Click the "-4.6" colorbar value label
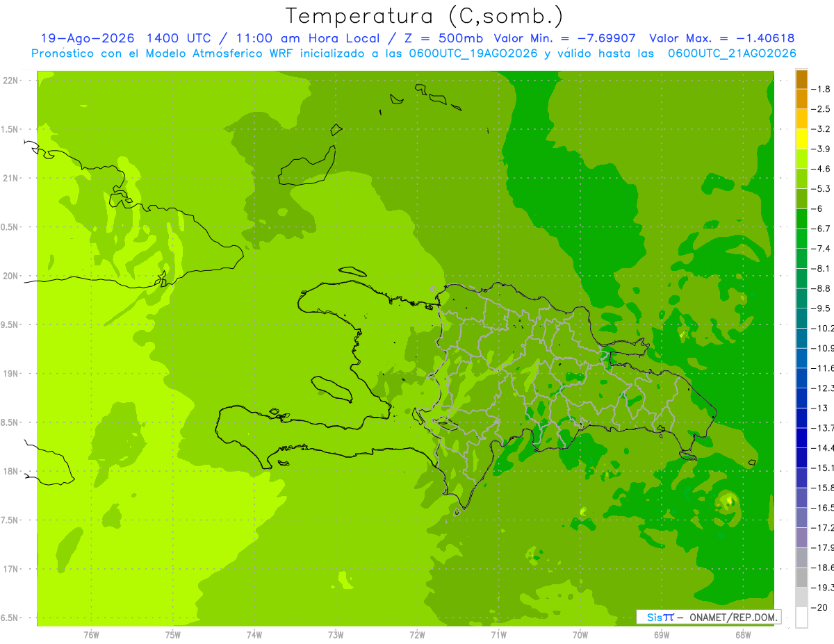This screenshot has width=834, height=644. (821, 169)
